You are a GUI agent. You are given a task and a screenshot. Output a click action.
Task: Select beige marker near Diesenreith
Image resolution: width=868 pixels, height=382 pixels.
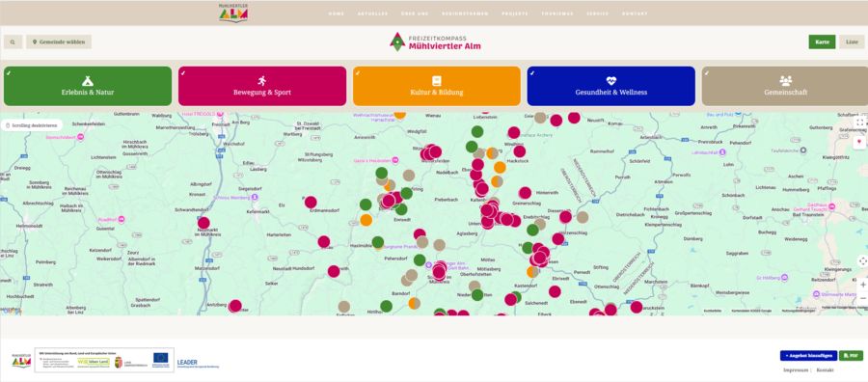point(583,217)
